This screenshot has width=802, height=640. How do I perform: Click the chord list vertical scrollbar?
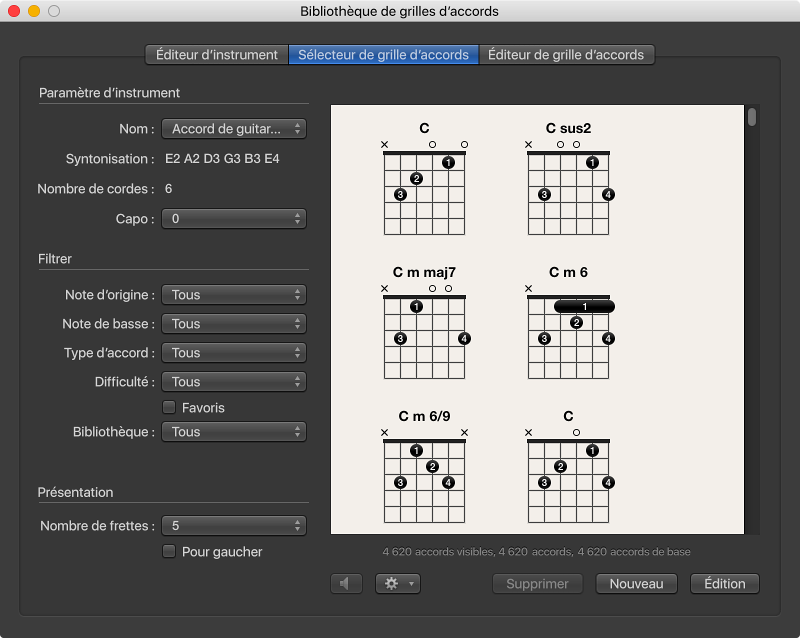[752, 117]
